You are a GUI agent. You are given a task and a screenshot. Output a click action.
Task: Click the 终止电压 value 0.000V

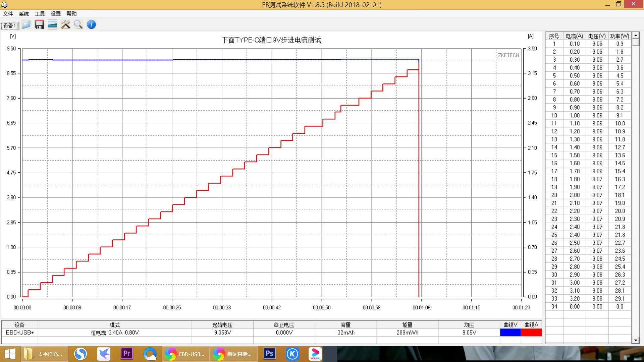click(x=284, y=333)
